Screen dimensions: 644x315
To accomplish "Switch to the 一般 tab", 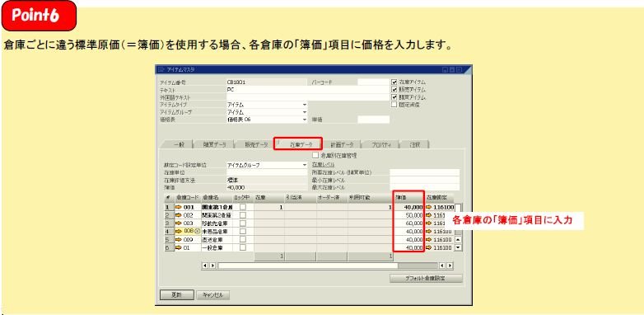I will coord(179,145).
